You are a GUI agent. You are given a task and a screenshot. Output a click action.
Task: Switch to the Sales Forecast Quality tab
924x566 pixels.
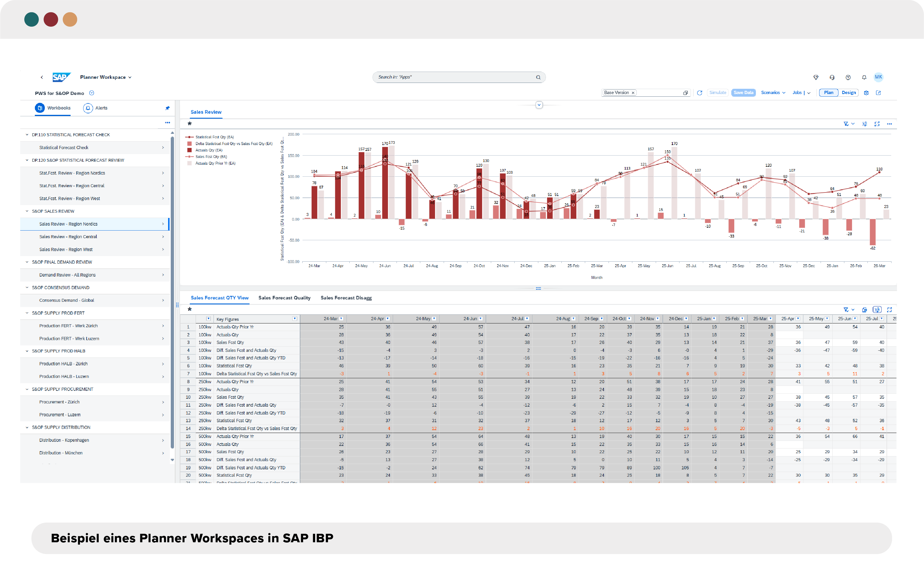click(x=284, y=297)
